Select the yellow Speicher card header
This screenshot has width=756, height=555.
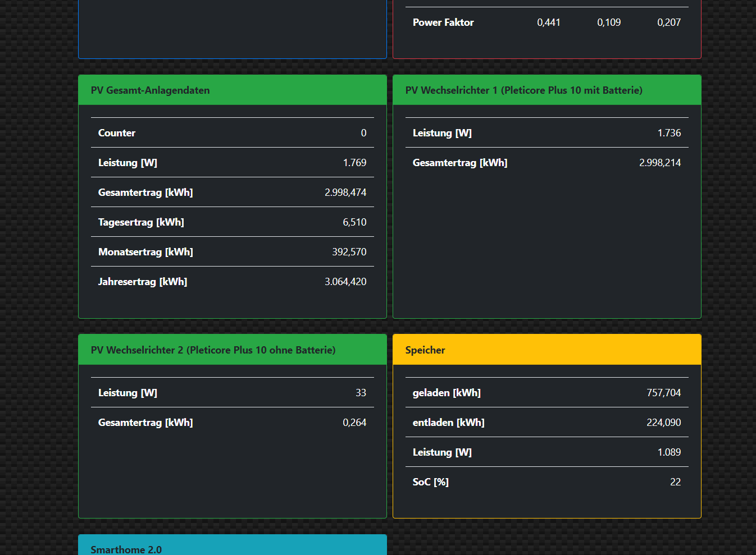click(x=425, y=350)
